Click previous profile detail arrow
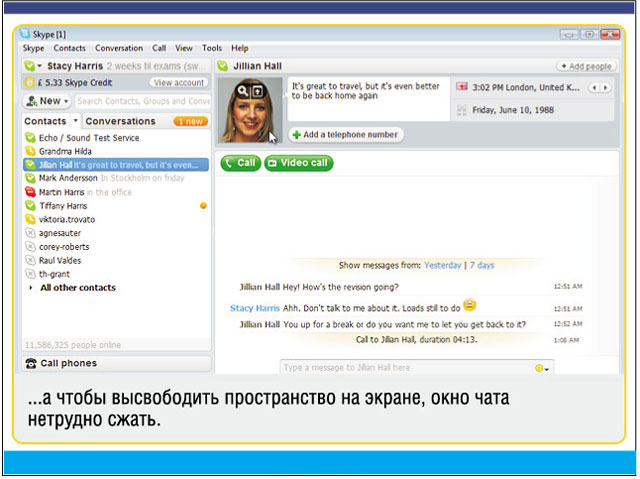 click(x=594, y=88)
